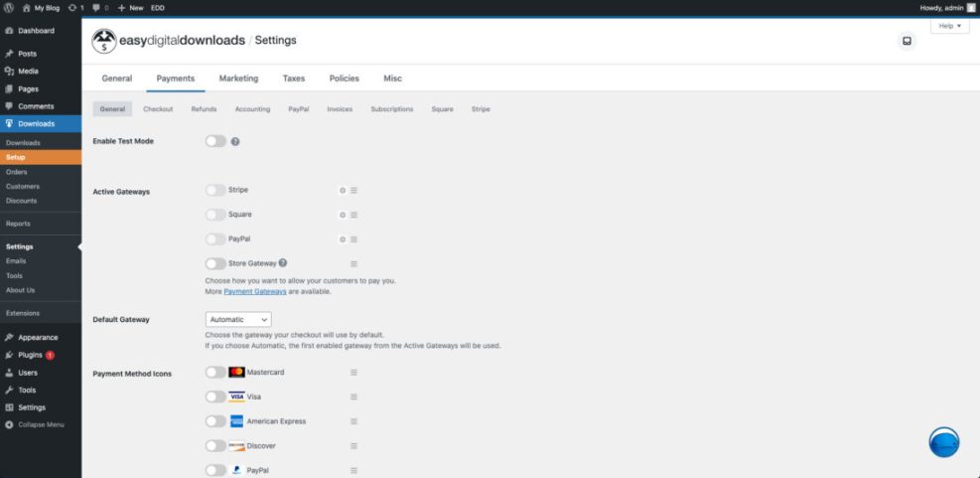Open the Invoices sub-tab

coord(340,109)
